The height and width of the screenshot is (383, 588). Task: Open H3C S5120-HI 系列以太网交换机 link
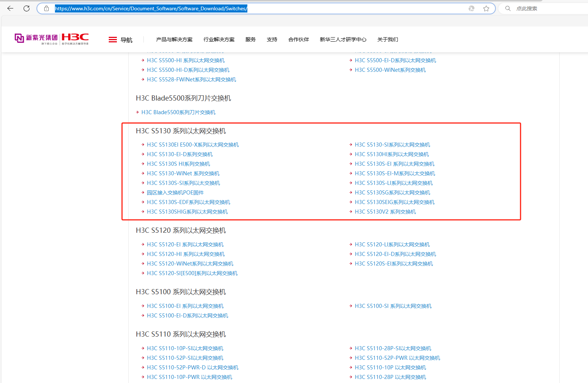click(186, 254)
